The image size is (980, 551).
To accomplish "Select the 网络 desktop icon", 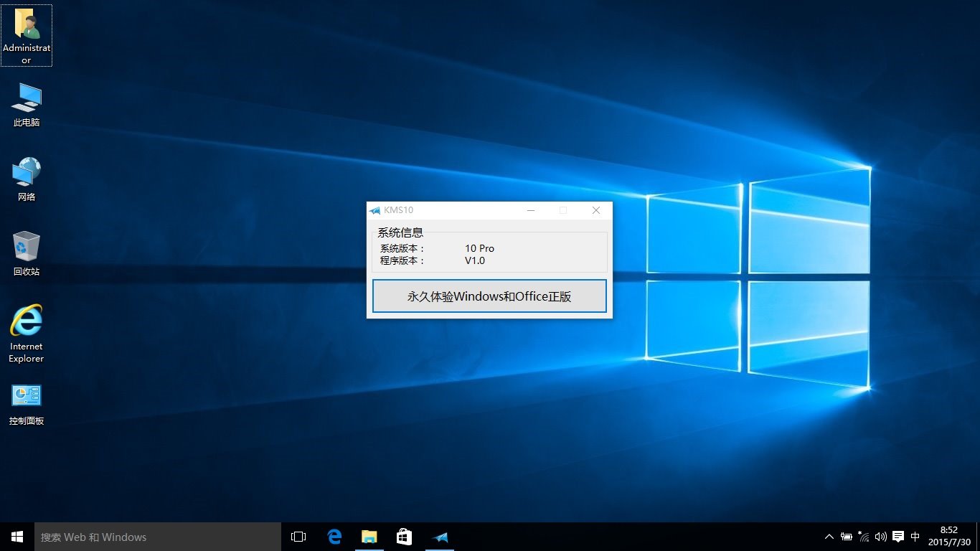I will (27, 179).
